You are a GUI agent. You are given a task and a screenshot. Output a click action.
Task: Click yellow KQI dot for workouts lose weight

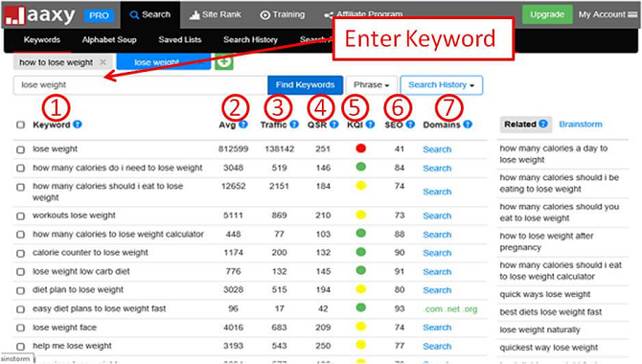(360, 215)
